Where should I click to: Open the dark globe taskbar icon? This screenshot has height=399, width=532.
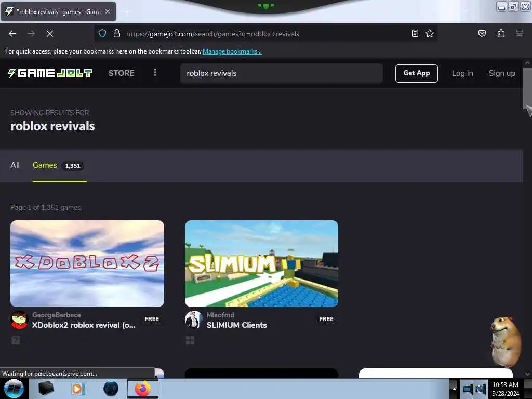tap(111, 389)
